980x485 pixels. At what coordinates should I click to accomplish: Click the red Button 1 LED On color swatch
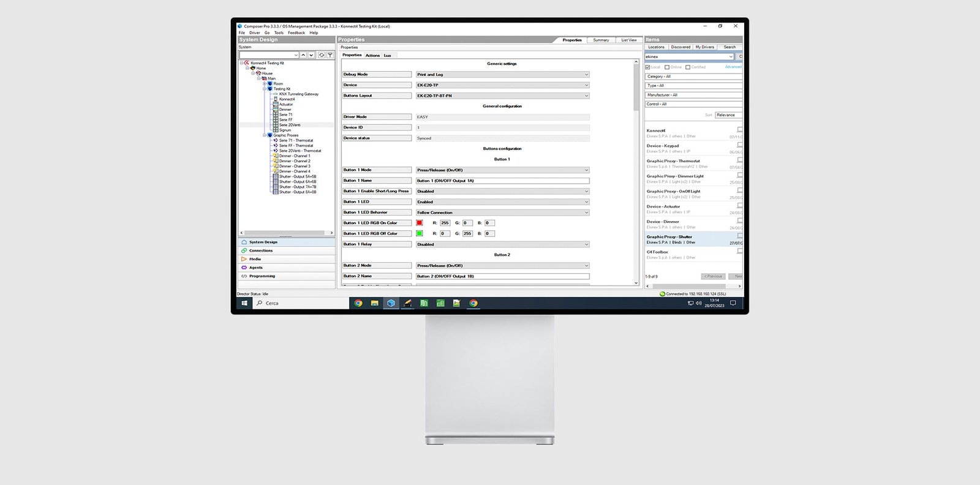click(420, 223)
